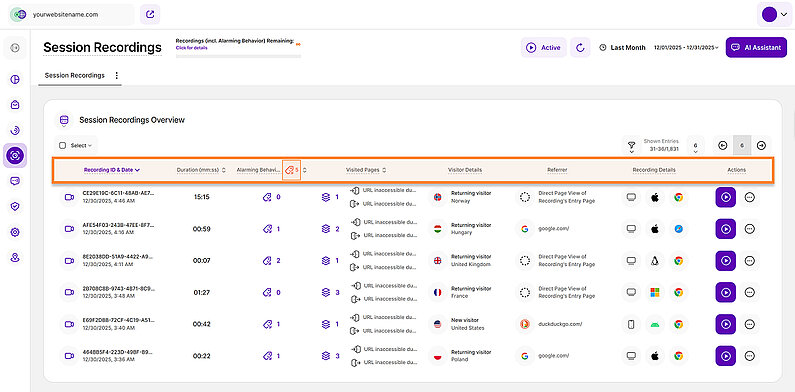Go to next page of entries
This screenshot has height=392, width=795.
tap(761, 146)
